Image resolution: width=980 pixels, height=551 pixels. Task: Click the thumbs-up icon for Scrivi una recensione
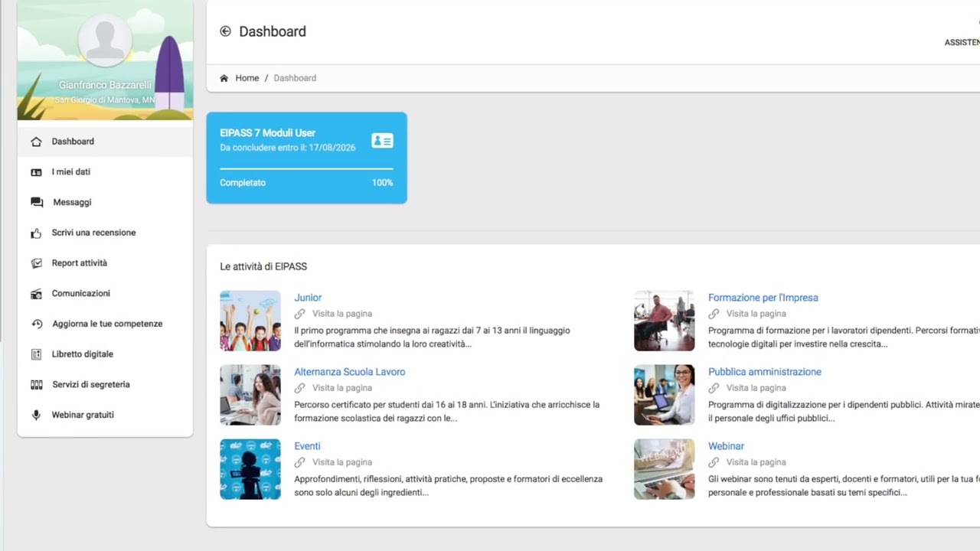(x=36, y=233)
